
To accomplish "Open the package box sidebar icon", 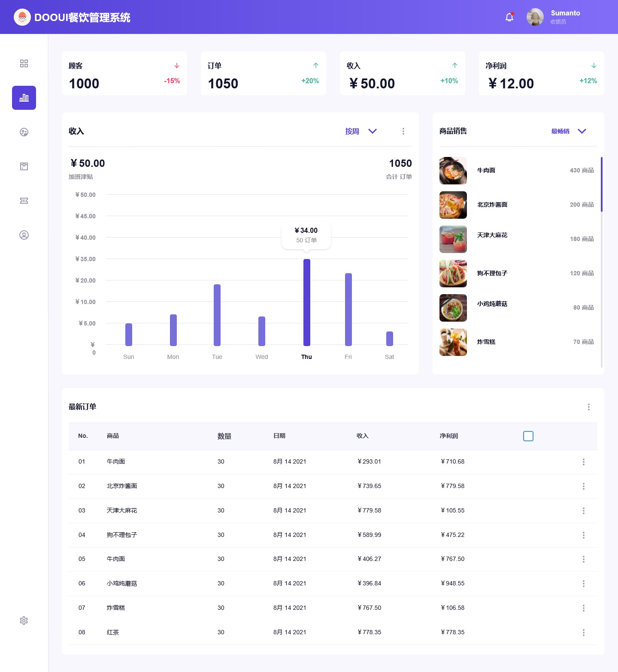I will tap(24, 166).
